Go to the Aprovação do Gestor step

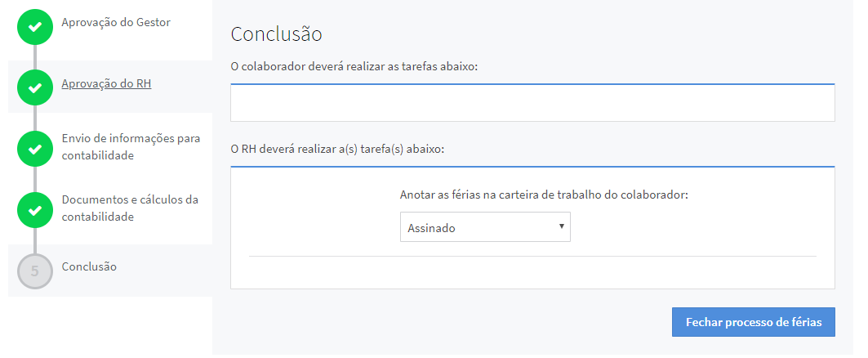coord(116,23)
